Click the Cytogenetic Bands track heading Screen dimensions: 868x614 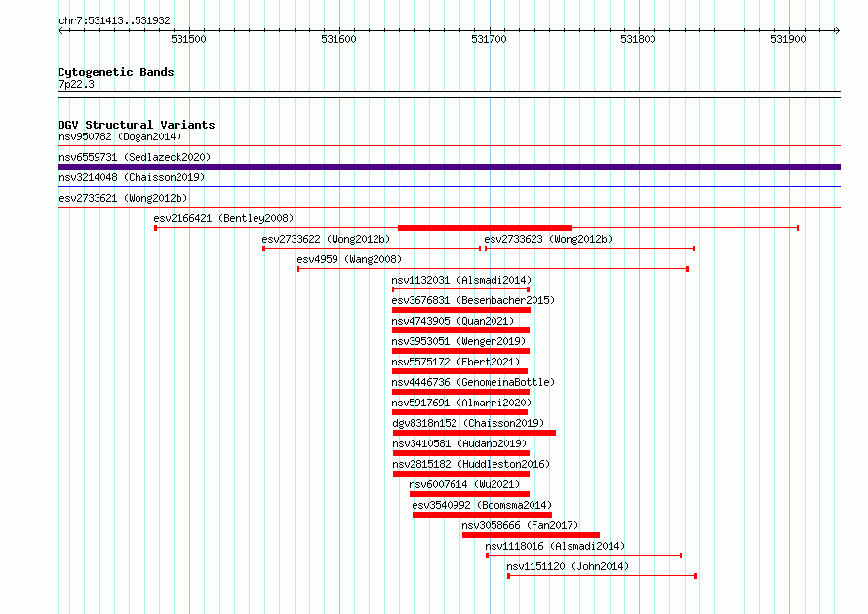116,72
